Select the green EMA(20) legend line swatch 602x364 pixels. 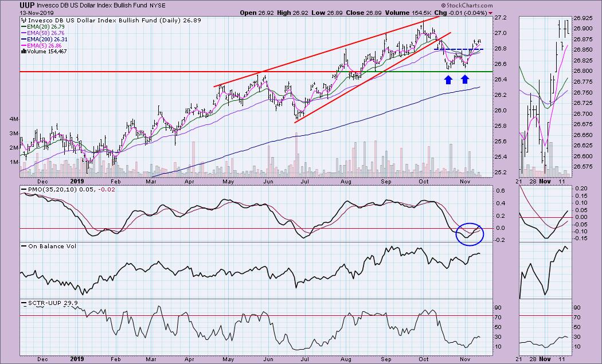[24, 27]
